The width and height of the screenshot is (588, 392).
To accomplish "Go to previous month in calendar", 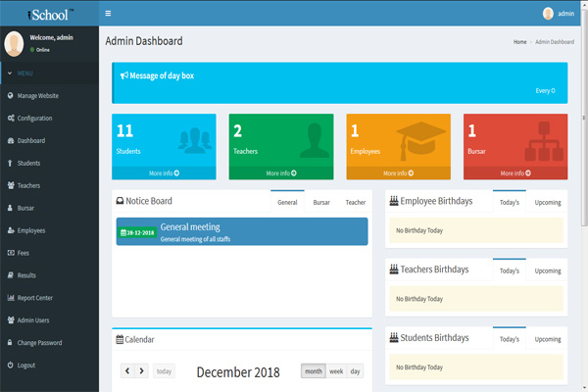I will click(x=127, y=371).
